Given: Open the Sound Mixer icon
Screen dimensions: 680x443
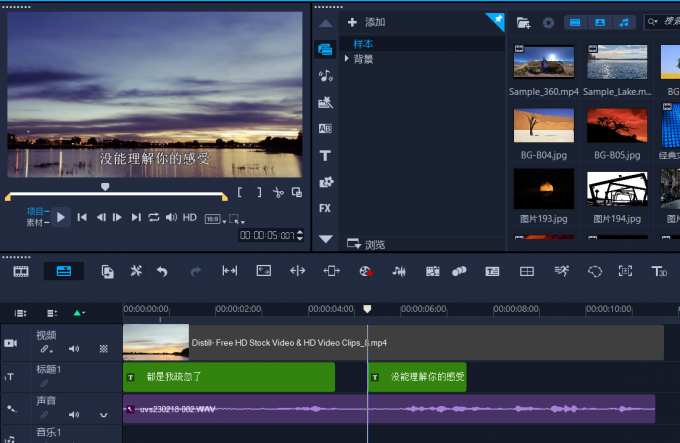Looking at the screenshot, I should pyautogui.click(x=399, y=271).
